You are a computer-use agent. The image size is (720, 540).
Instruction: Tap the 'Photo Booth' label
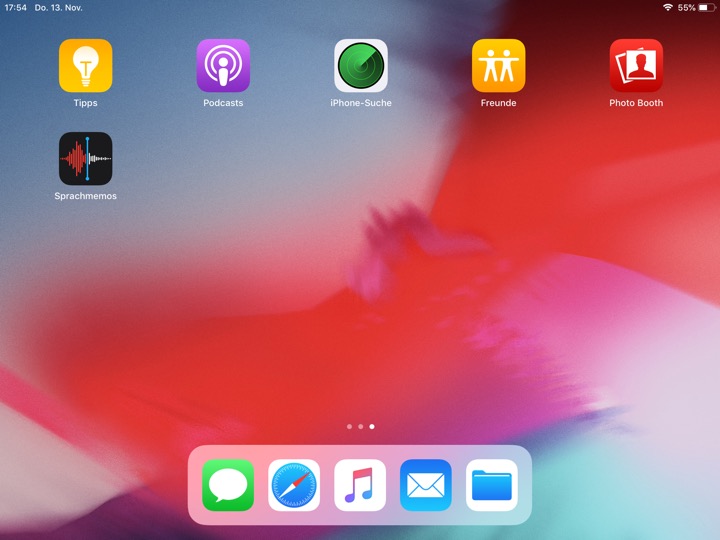pos(636,103)
